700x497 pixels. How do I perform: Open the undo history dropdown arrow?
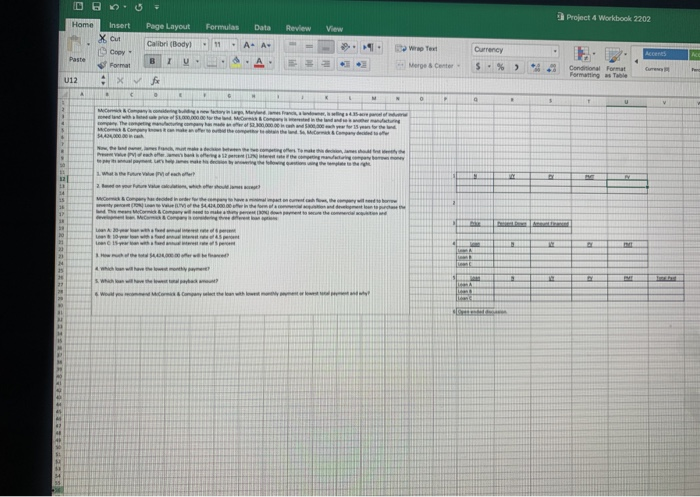[125, 7]
